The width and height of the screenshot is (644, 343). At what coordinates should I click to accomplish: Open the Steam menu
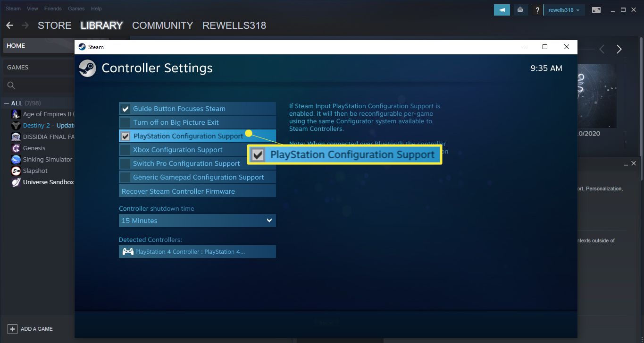pyautogui.click(x=13, y=9)
